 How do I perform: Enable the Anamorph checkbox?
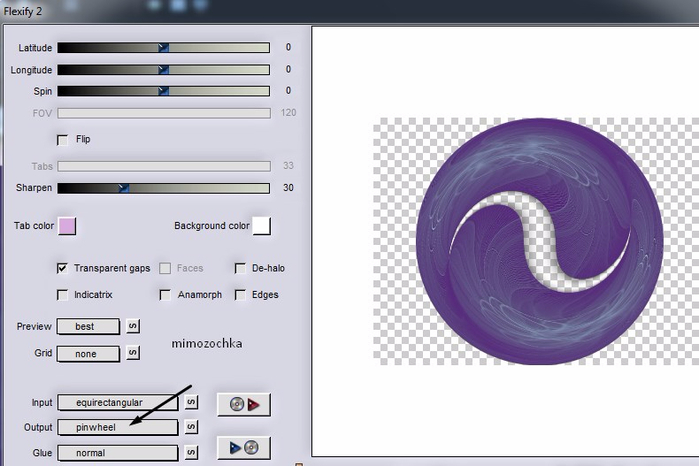click(165, 295)
